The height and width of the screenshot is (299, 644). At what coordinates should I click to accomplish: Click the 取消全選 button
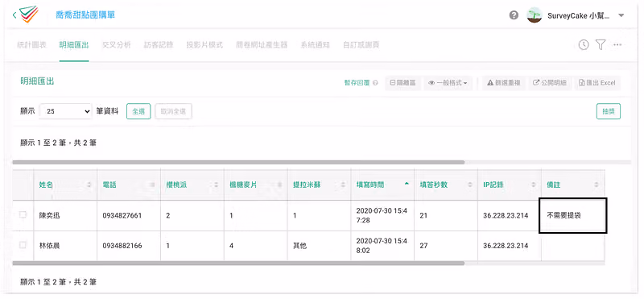click(173, 111)
